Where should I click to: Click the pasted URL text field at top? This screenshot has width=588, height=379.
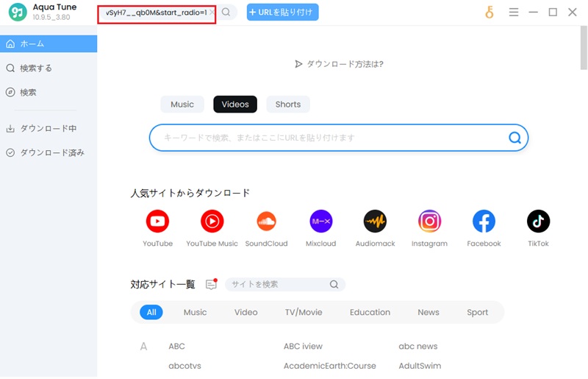155,13
